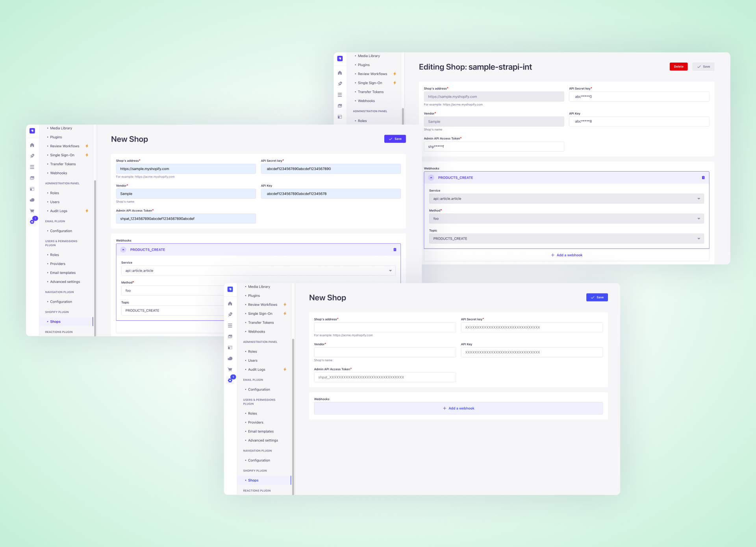Click settings gear icon in front New Shop window
The width and height of the screenshot is (756, 547).
pyautogui.click(x=230, y=381)
